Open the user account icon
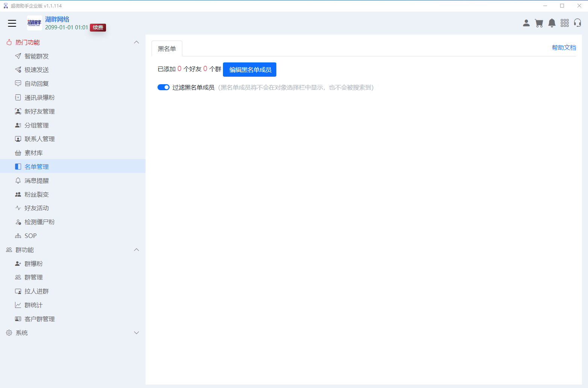 [x=526, y=23]
